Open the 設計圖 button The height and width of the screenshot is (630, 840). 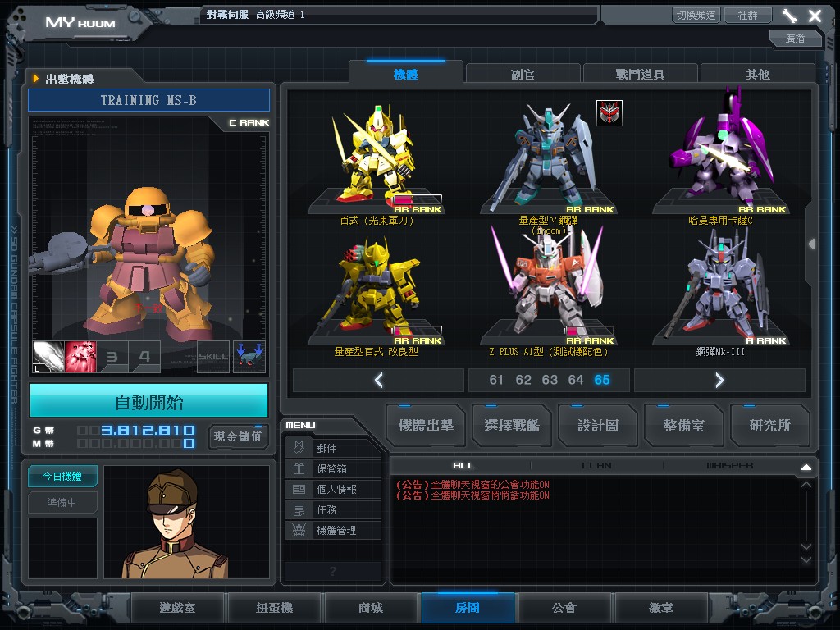(598, 426)
